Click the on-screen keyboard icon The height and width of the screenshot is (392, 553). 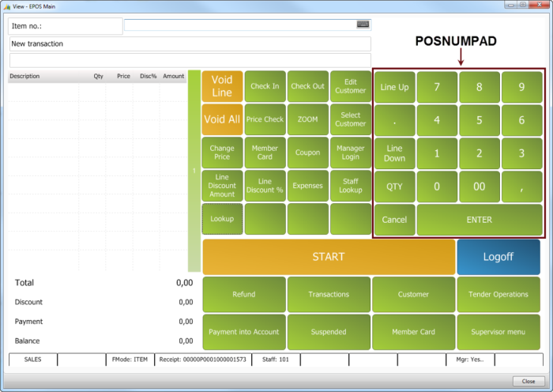point(363,24)
